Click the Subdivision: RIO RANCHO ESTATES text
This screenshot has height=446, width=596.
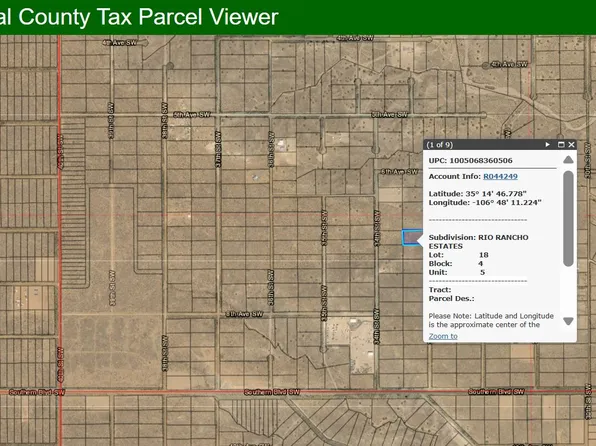tap(479, 242)
